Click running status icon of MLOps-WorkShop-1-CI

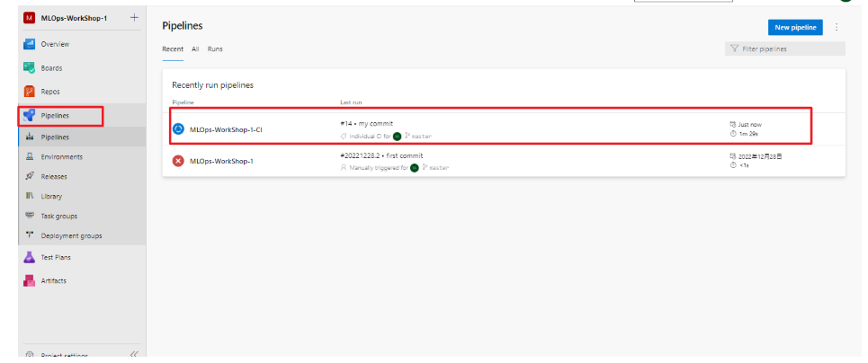point(178,129)
